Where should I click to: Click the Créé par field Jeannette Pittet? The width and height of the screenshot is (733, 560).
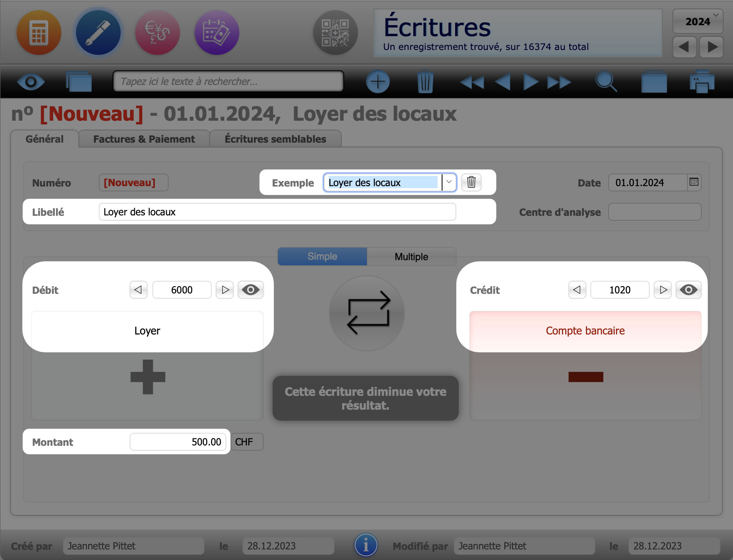134,546
